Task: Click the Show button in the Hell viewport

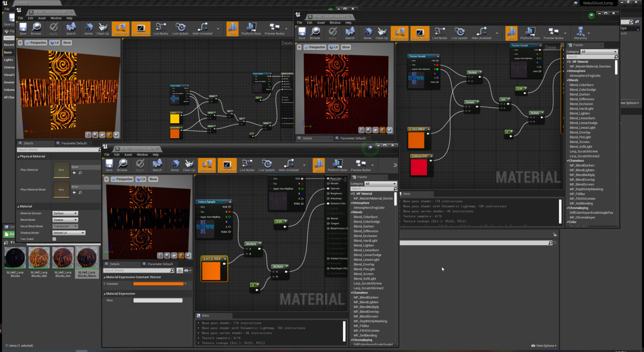Action: click(66, 43)
